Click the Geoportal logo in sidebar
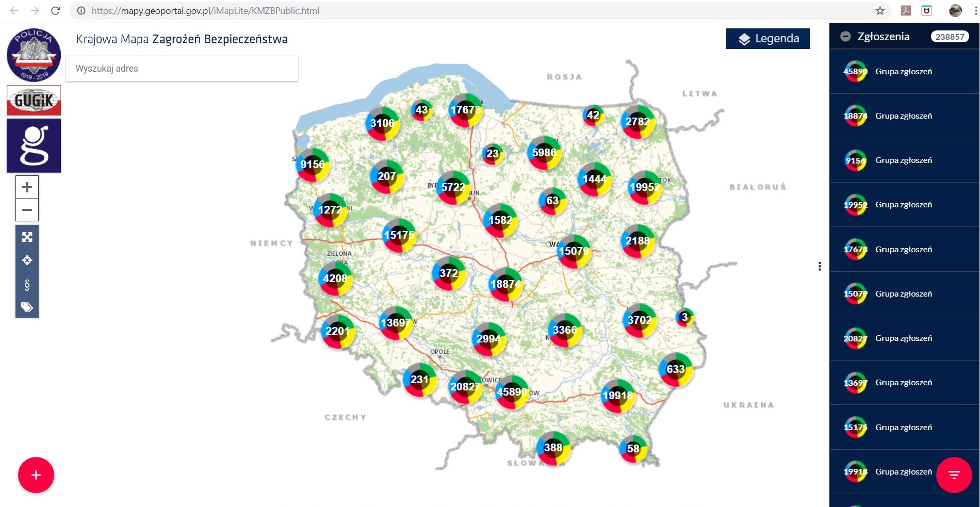980x507 pixels. click(33, 145)
